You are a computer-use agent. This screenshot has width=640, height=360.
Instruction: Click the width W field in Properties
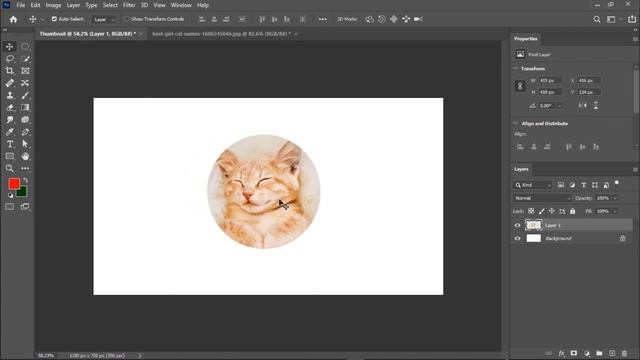coord(549,80)
